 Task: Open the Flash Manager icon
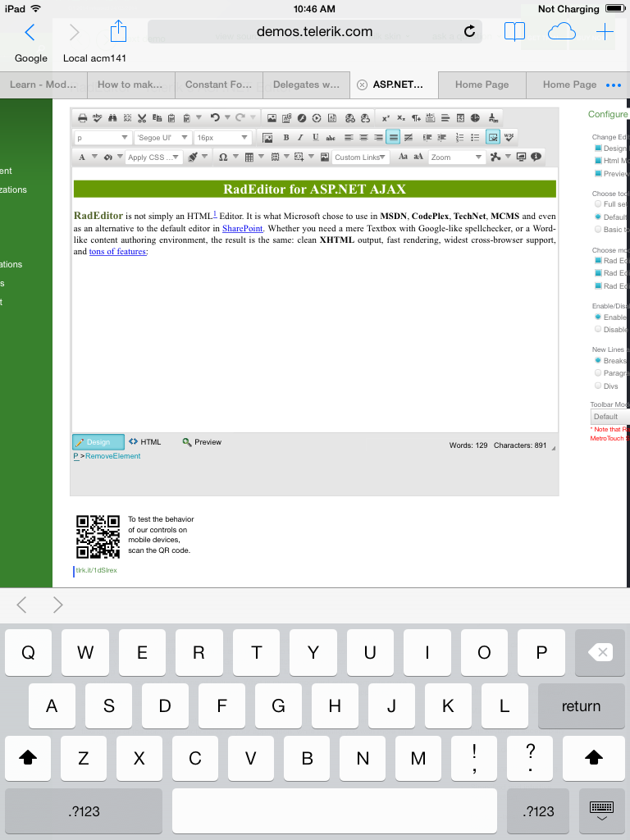pyautogui.click(x=302, y=118)
